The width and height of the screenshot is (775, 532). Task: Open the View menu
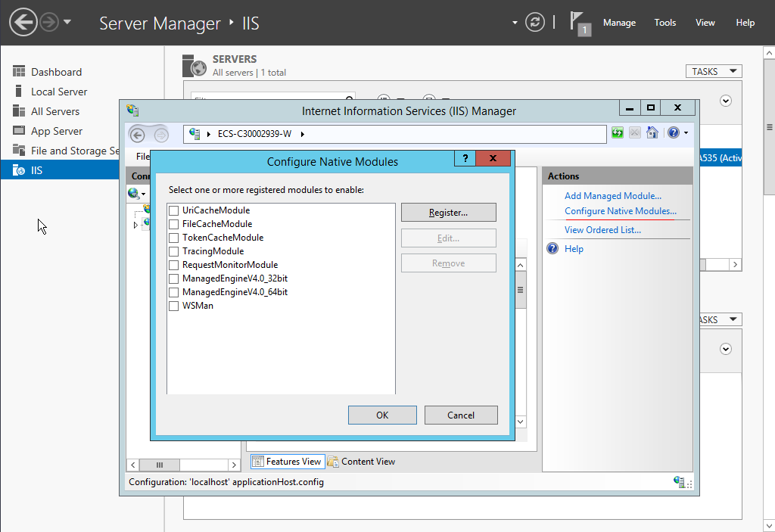click(x=705, y=23)
